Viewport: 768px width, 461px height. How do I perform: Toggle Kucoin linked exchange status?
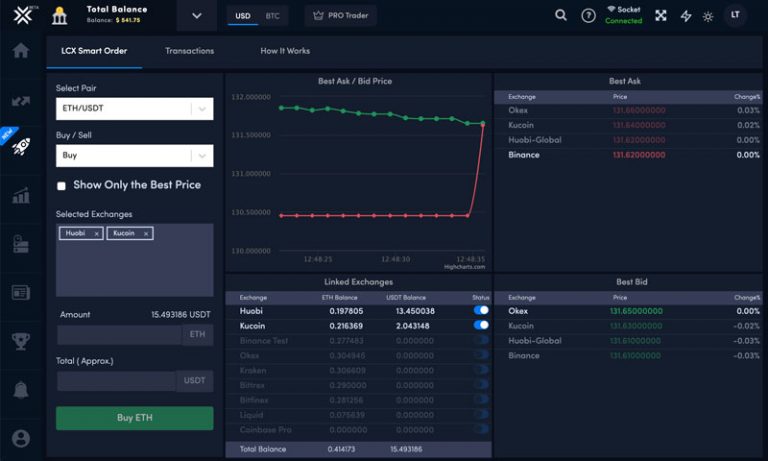[481, 325]
